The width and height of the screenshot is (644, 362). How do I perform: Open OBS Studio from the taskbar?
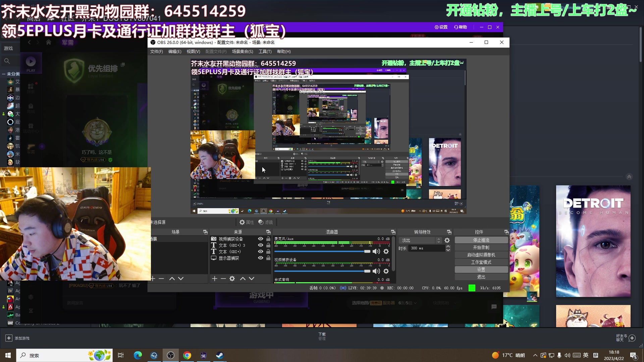(171, 355)
